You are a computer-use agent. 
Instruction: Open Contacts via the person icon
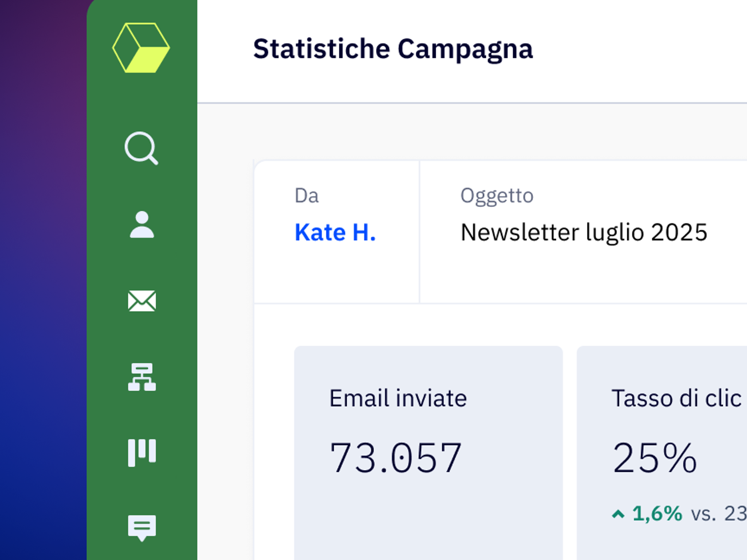pyautogui.click(x=142, y=224)
